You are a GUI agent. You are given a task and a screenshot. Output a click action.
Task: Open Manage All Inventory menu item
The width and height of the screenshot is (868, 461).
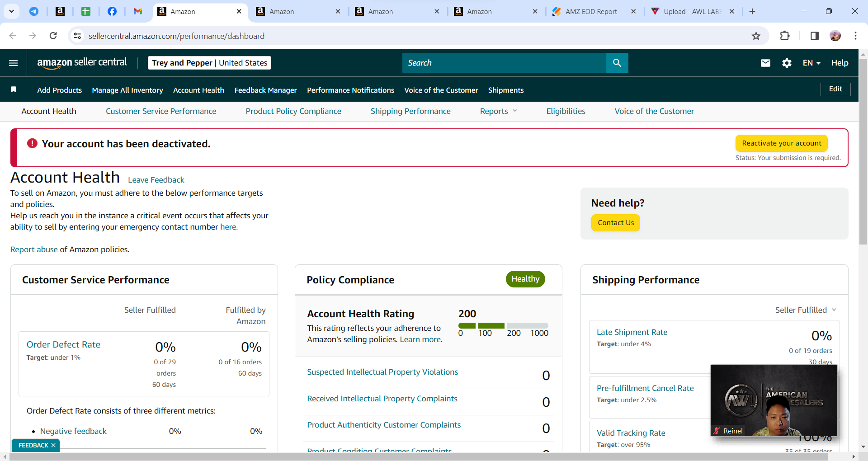[127, 90]
